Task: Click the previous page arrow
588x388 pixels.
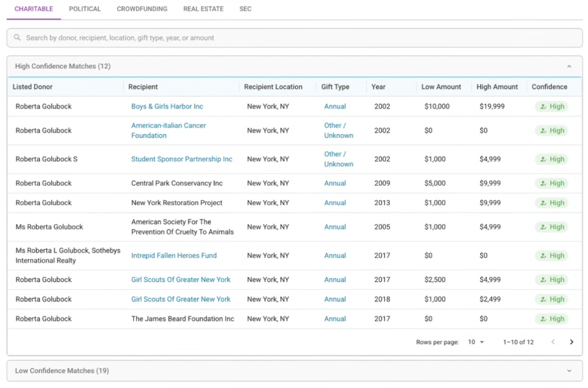Action: [x=553, y=342]
